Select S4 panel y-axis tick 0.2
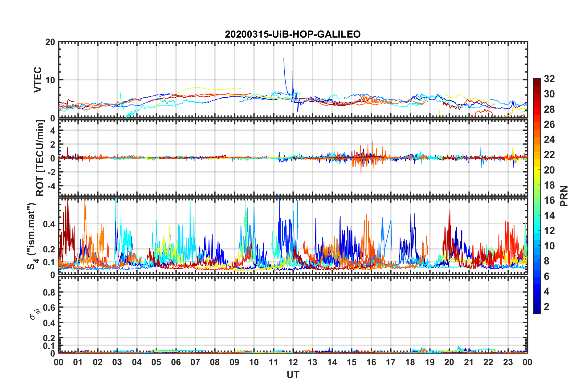This screenshot has width=586, height=392. point(49,249)
